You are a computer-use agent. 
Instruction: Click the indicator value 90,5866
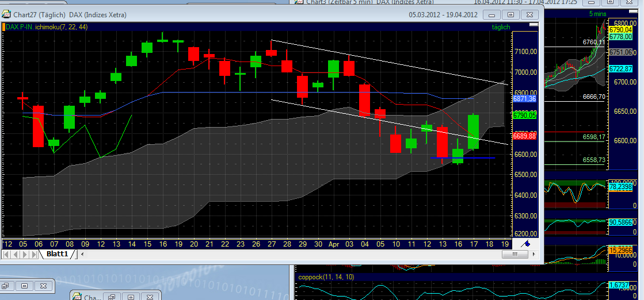(x=620, y=222)
